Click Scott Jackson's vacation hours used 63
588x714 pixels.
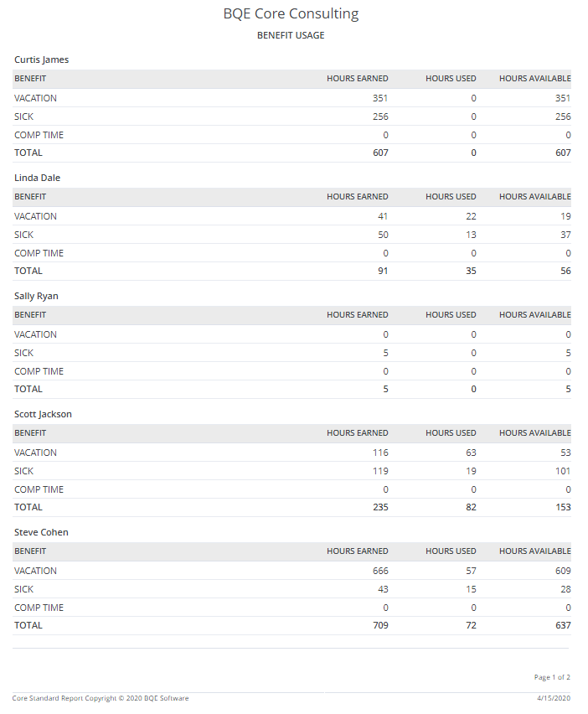tap(471, 453)
